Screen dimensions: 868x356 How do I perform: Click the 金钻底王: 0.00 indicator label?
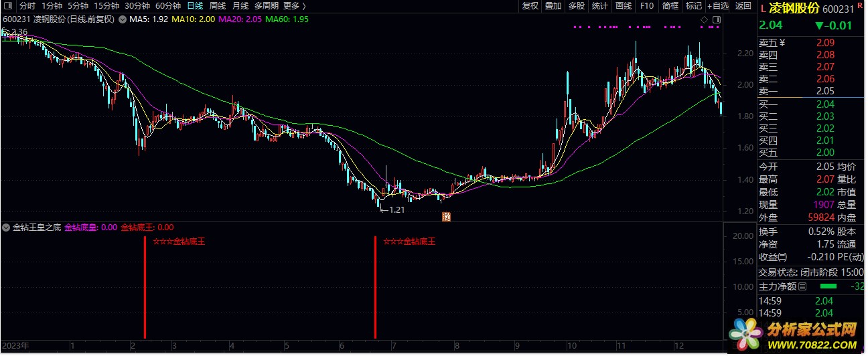pyautogui.click(x=147, y=228)
